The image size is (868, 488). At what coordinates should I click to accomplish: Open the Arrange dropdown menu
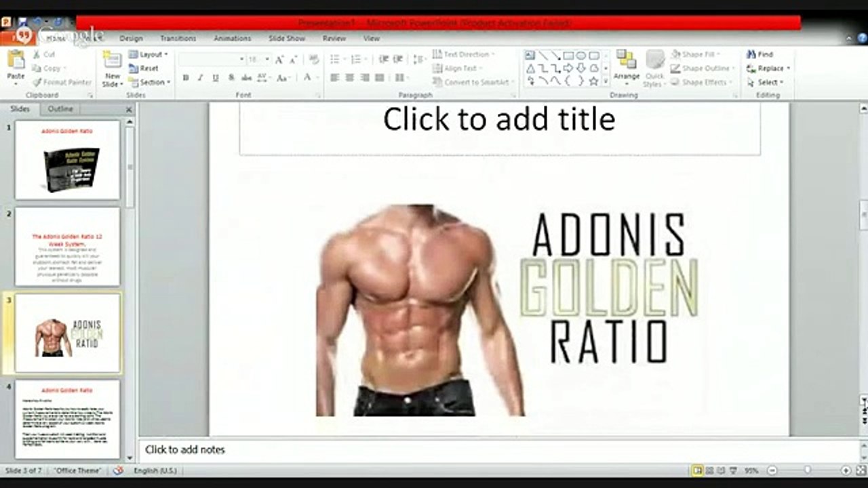click(626, 68)
